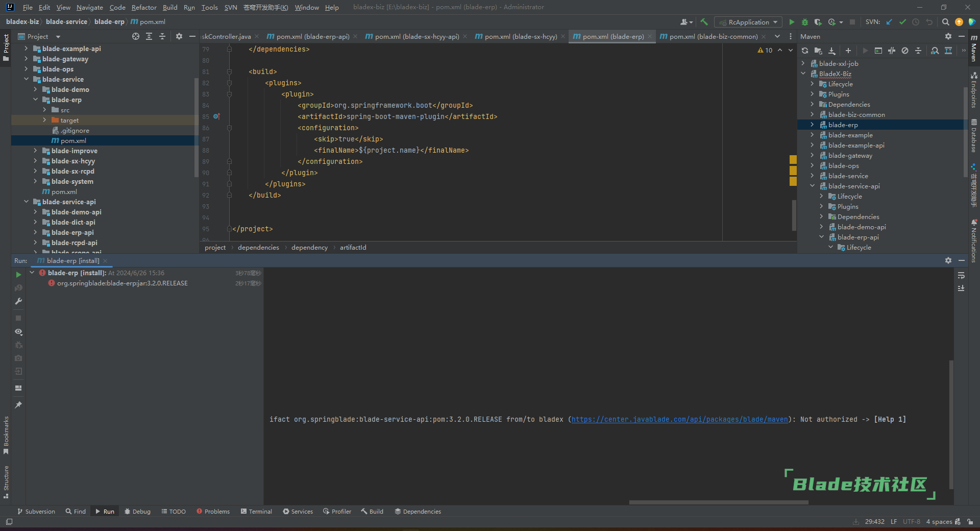Screen dimensions: 980x531
Task: Select pom.xml under blade-erp in tree
Action: pyautogui.click(x=73, y=140)
